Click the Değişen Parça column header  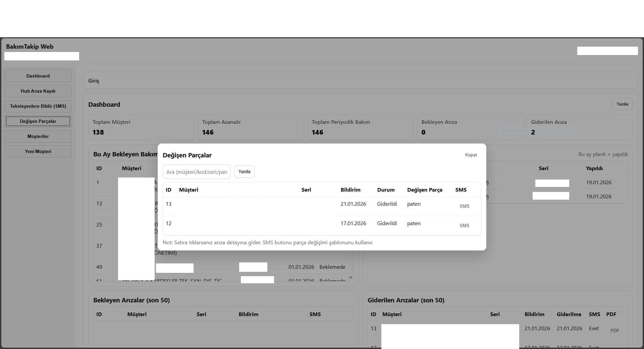[424, 190]
